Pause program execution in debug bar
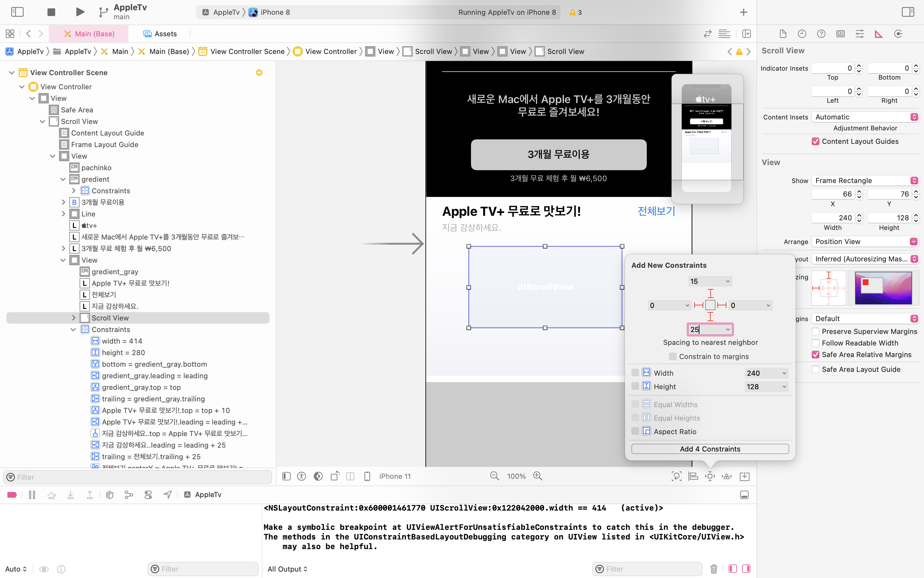The height and width of the screenshot is (578, 924). 32,495
